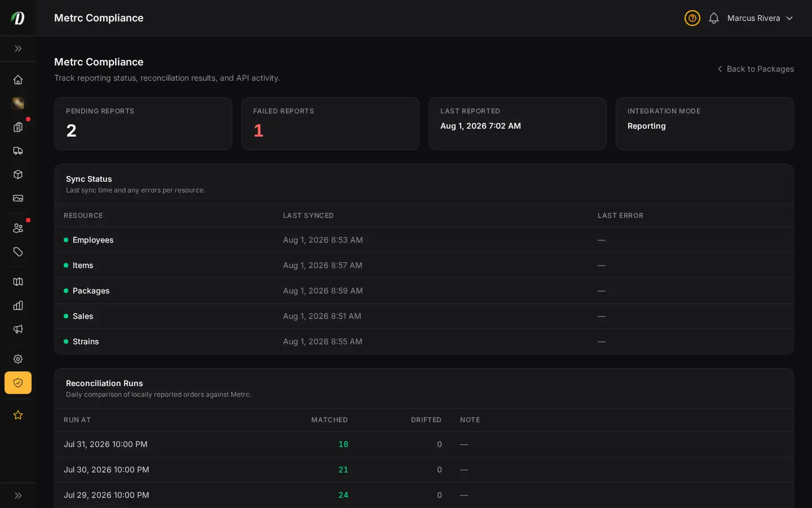Screen dimensions: 812x508
Task: Select the highlighted compliance shield icon
Action: coord(18,383)
